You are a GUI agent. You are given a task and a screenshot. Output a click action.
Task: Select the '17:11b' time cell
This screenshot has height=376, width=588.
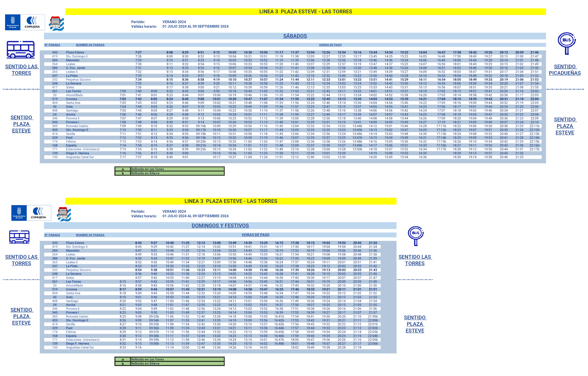coord(441,126)
